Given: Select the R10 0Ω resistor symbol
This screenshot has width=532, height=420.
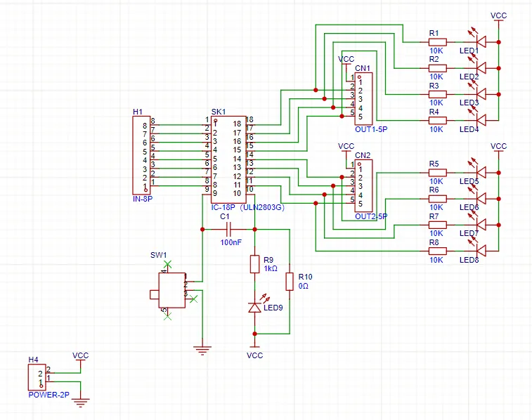Looking at the screenshot, I should [290, 282].
